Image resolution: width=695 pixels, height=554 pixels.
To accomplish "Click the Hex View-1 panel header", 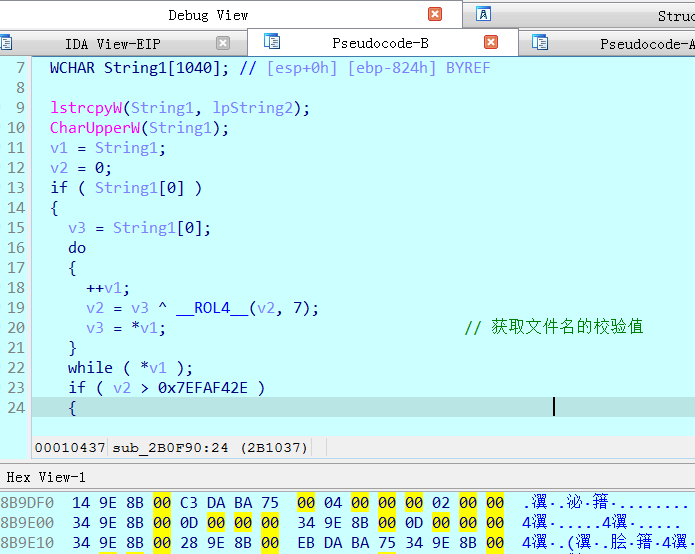I will [x=46, y=477].
